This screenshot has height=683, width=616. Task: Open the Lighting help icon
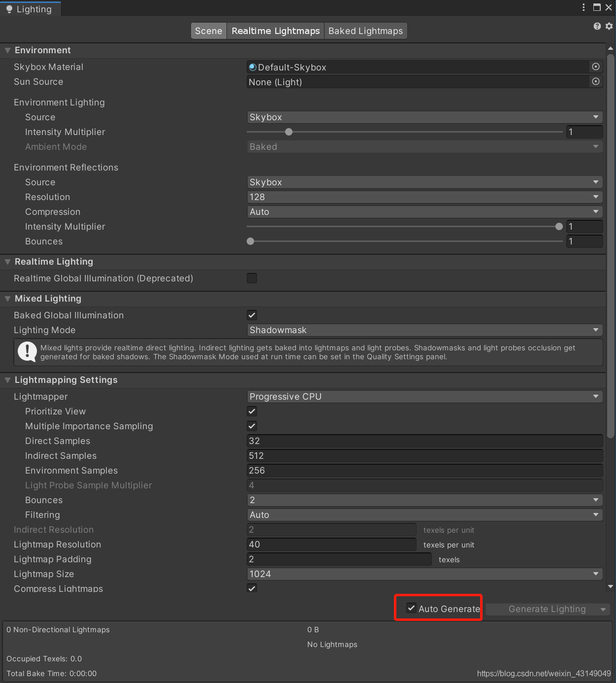[x=597, y=26]
